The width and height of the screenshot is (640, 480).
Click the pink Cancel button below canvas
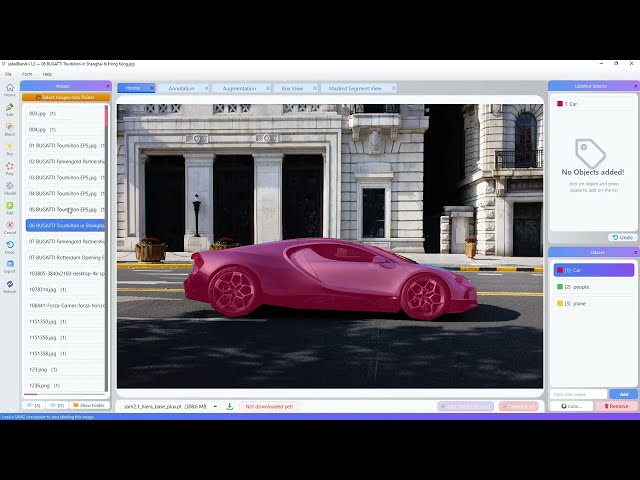tap(518, 406)
